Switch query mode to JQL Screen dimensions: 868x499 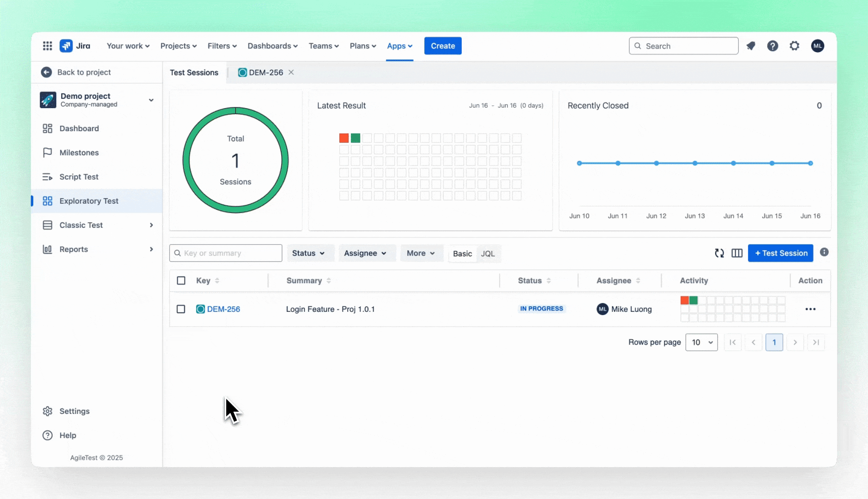click(x=488, y=253)
